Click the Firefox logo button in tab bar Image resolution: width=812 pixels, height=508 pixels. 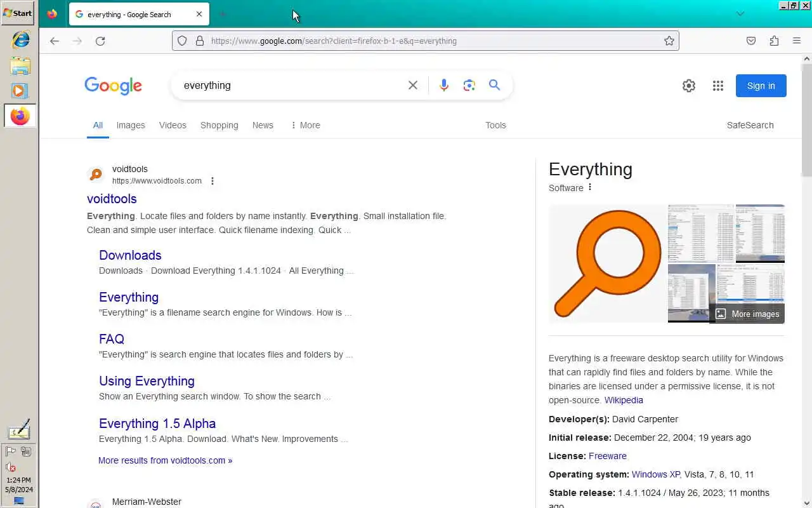[52, 14]
